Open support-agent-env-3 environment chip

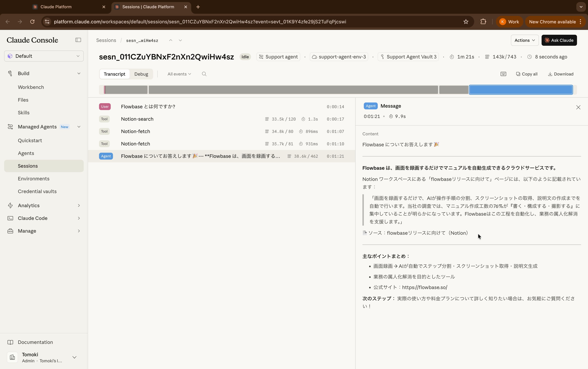point(339,57)
